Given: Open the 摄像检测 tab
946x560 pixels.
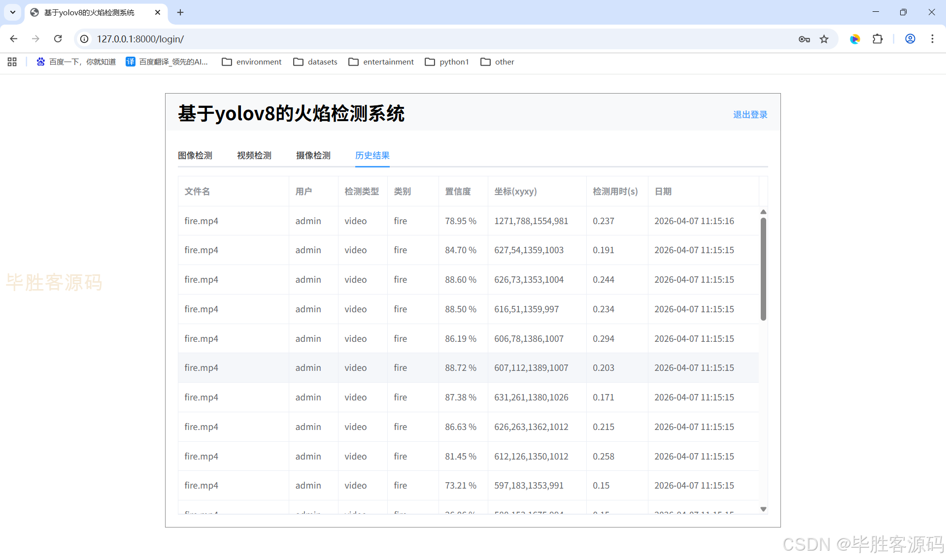Looking at the screenshot, I should (x=313, y=155).
